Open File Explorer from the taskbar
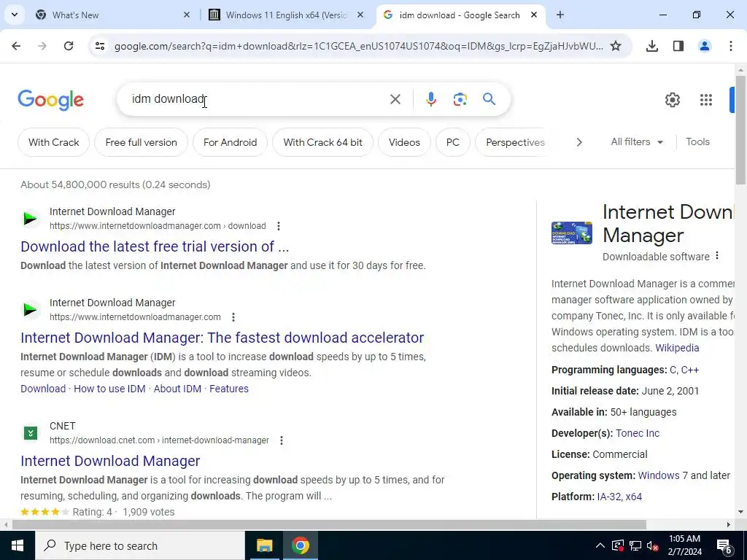The width and height of the screenshot is (747, 560). [264, 545]
